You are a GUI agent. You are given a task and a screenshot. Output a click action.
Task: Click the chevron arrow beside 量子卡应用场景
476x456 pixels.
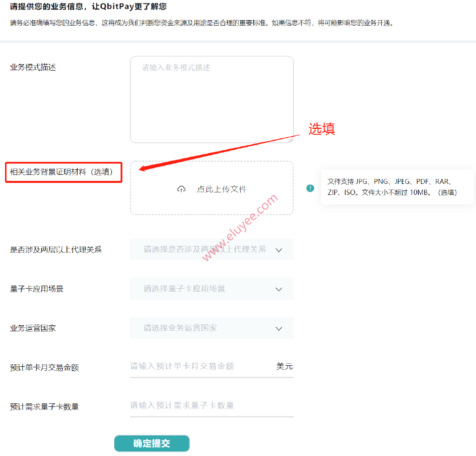(278, 289)
